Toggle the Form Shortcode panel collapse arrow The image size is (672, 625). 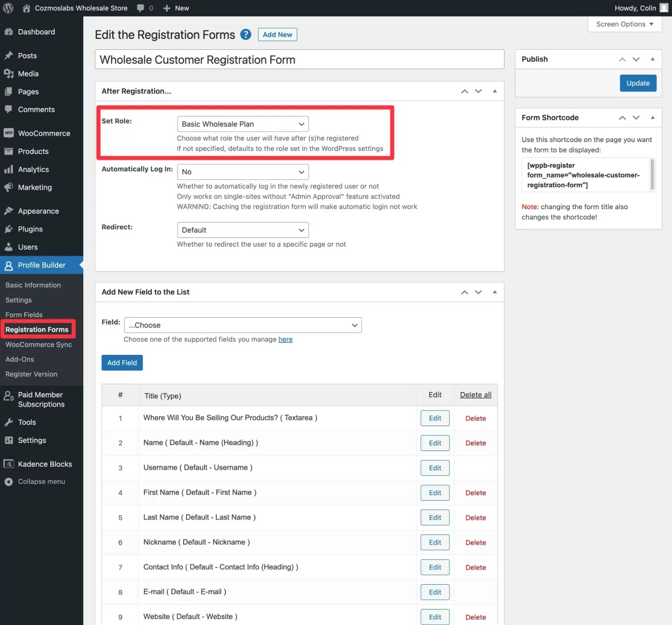[x=652, y=117]
